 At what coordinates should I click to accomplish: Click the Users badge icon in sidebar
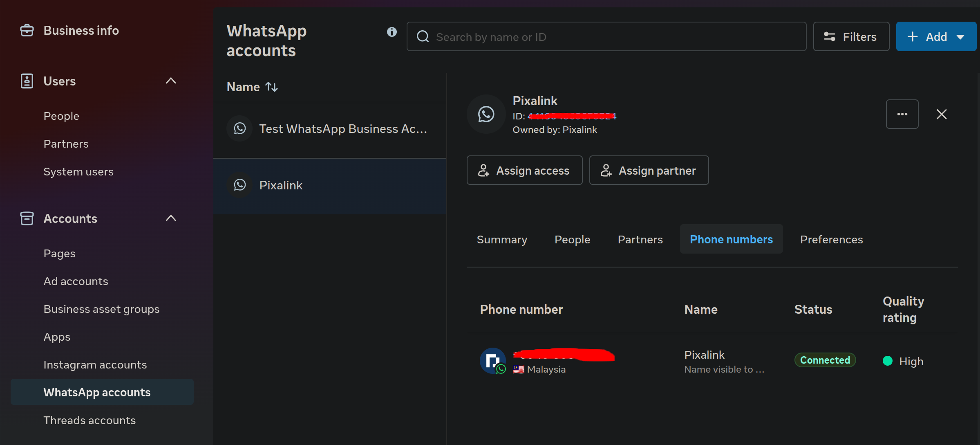[x=27, y=81]
